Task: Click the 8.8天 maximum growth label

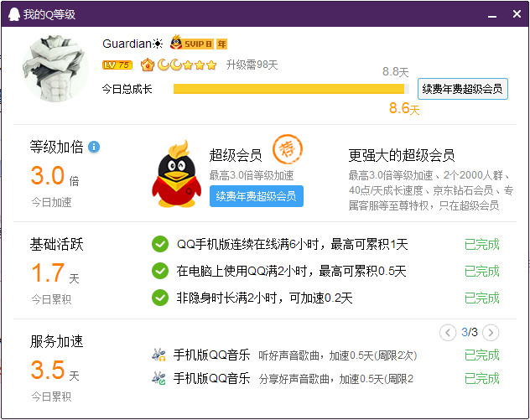Action: point(396,71)
